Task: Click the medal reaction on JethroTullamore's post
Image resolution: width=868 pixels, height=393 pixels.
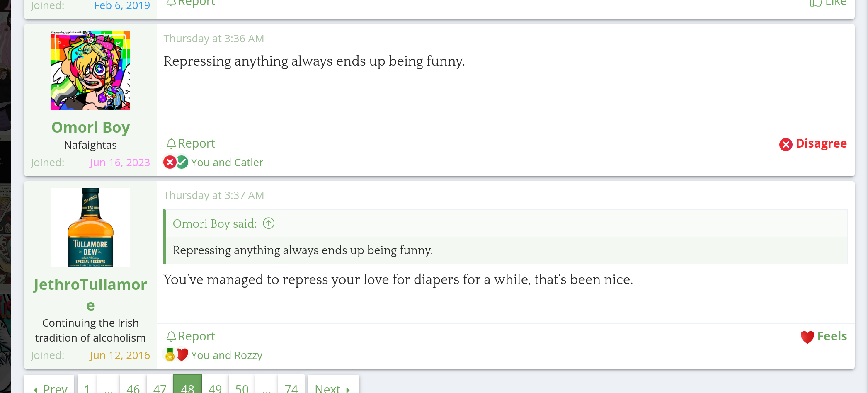Action: (x=170, y=355)
